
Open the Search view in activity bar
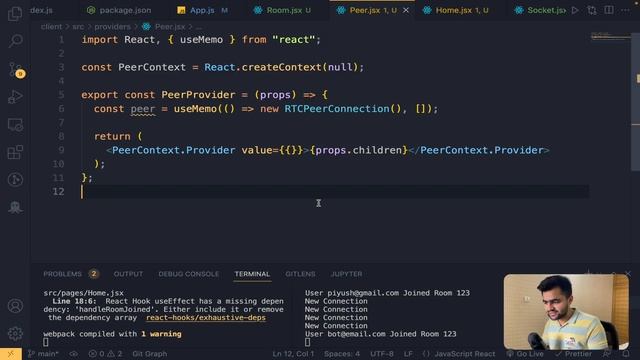tap(15, 41)
